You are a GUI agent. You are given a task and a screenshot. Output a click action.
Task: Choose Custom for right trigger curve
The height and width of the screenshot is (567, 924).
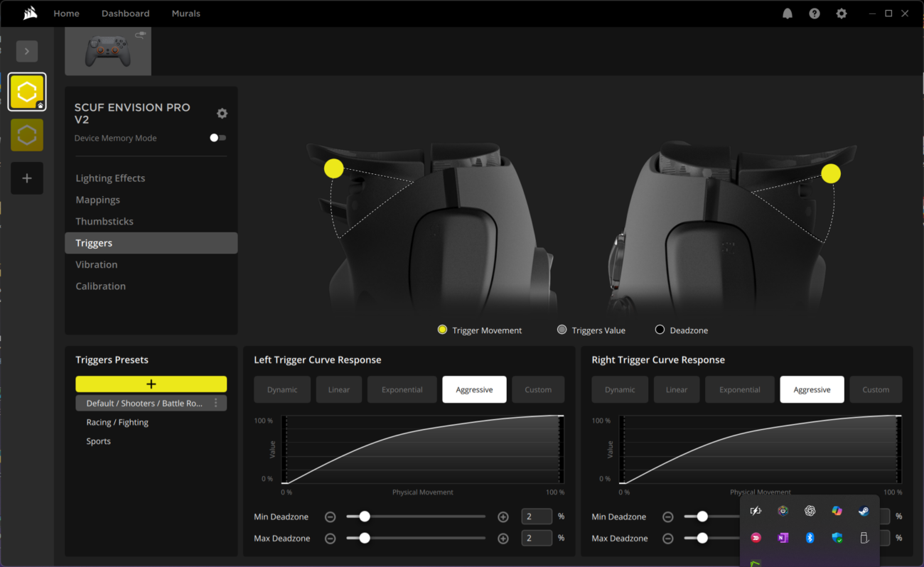[876, 389]
